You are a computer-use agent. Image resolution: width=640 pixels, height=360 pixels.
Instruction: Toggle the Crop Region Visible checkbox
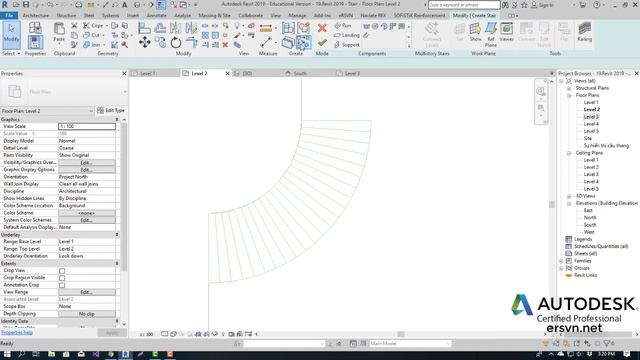(x=62, y=278)
